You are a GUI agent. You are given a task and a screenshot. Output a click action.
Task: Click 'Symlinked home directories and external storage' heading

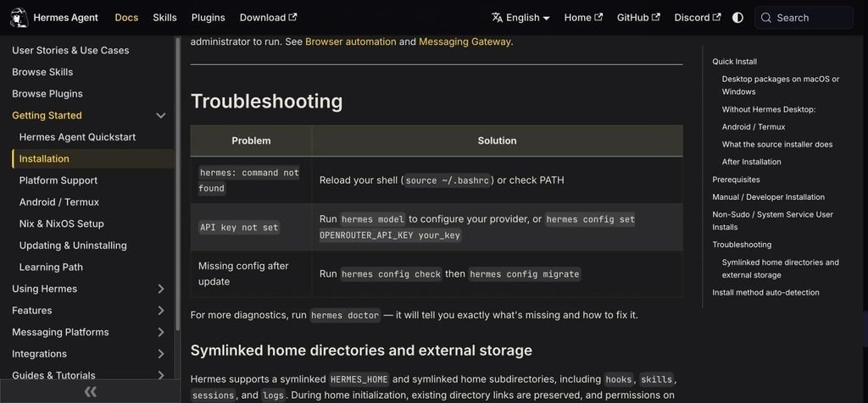pyautogui.click(x=361, y=351)
